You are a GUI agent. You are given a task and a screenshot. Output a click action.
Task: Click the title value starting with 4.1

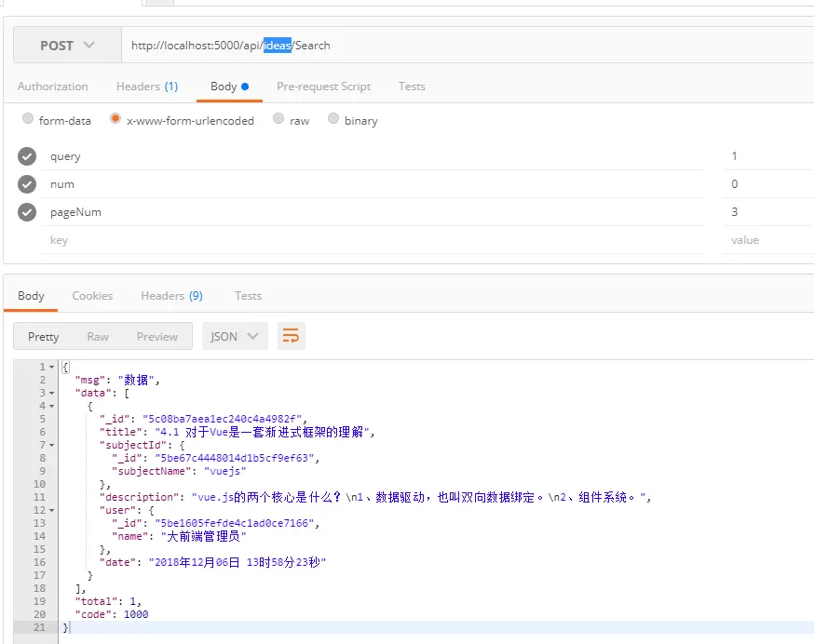point(262,432)
